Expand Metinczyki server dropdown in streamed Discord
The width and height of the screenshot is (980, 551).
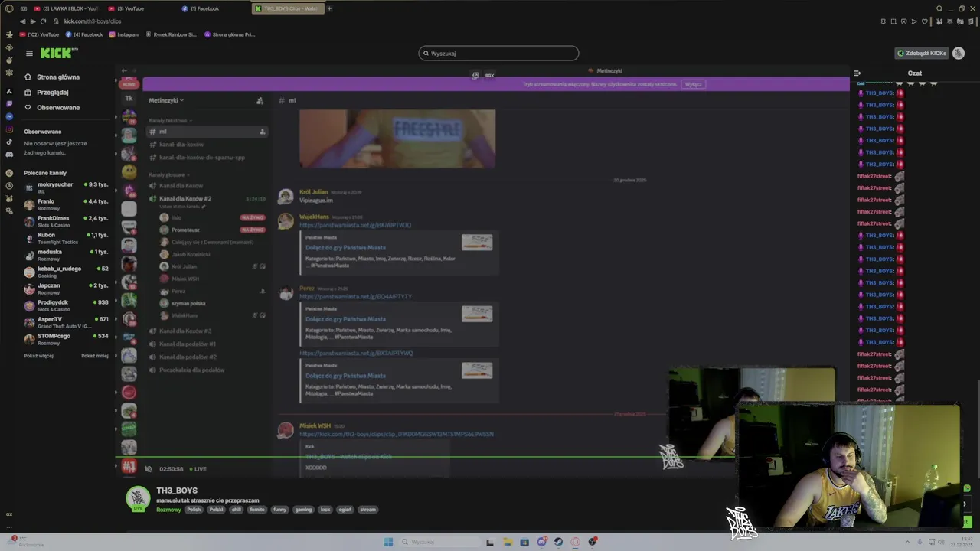[x=166, y=100]
